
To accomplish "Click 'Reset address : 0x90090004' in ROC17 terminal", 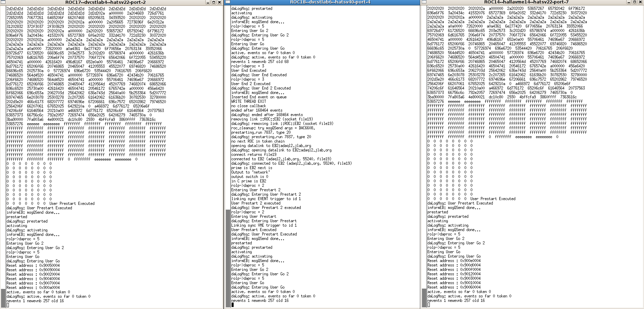I will click(x=33, y=270).
